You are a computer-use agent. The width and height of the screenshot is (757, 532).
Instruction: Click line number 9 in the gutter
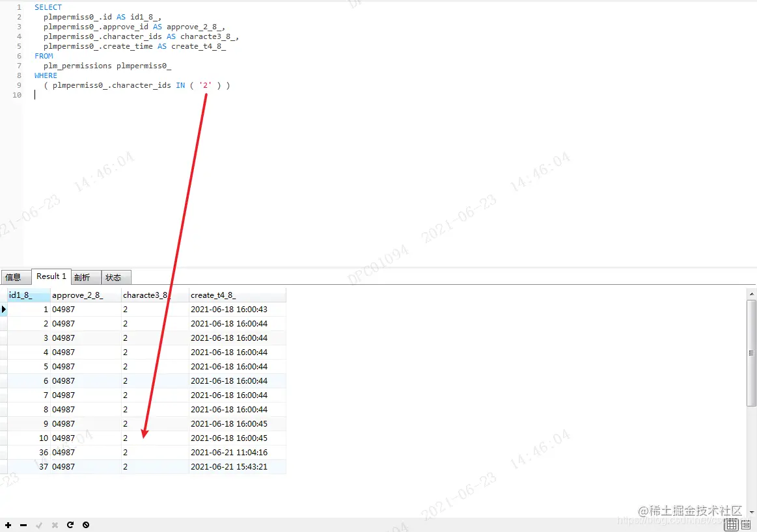[x=19, y=85]
